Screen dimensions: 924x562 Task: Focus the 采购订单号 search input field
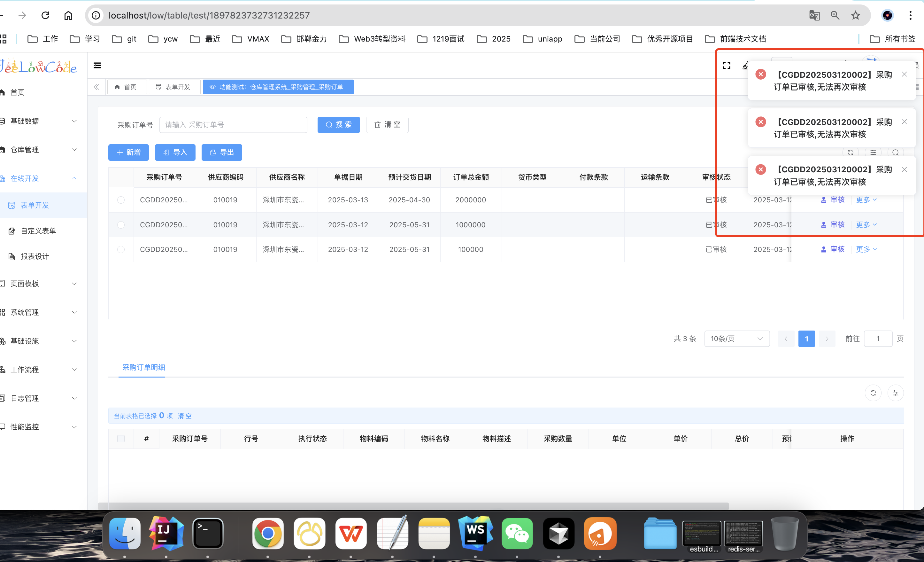233,125
